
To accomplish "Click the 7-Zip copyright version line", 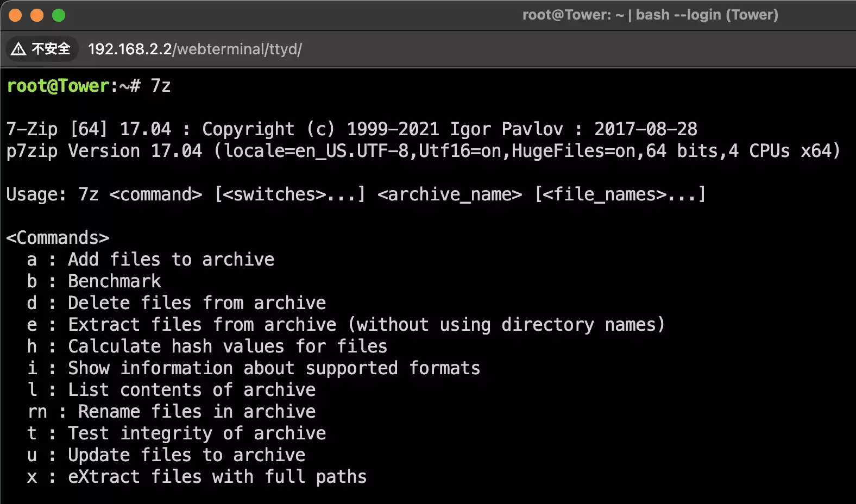I will coord(351,129).
